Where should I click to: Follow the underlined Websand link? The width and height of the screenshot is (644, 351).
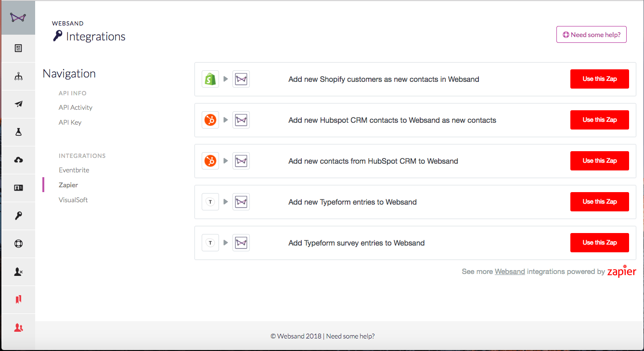(x=510, y=272)
